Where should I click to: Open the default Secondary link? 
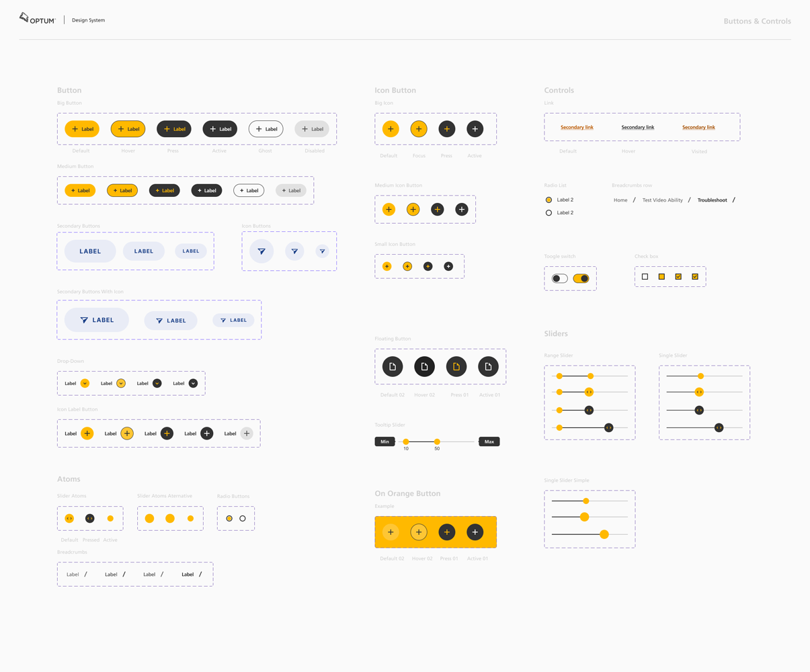click(x=576, y=127)
